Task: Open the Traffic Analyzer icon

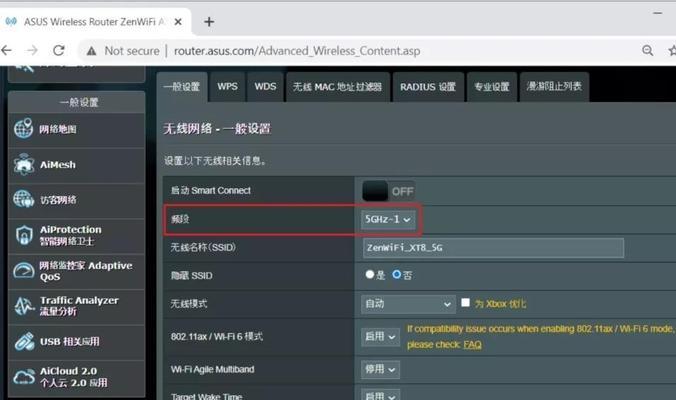Action: point(23,306)
